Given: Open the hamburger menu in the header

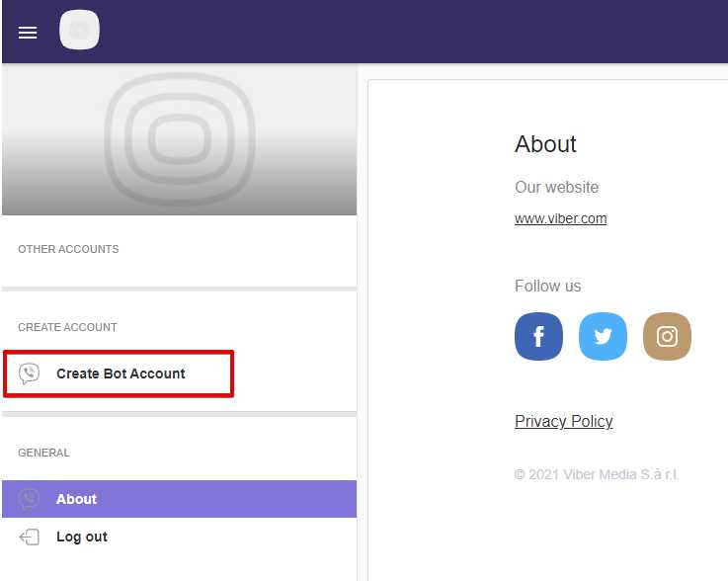Looking at the screenshot, I should click(x=28, y=33).
